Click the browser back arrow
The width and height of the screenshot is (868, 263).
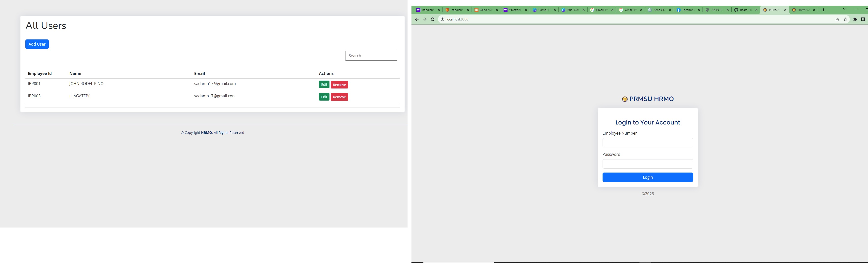tap(417, 19)
